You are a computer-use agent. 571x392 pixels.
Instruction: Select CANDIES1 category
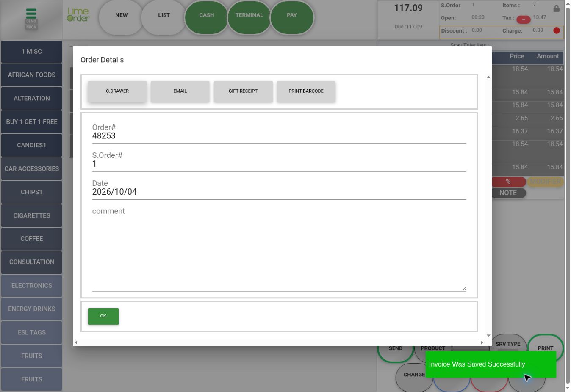32,145
